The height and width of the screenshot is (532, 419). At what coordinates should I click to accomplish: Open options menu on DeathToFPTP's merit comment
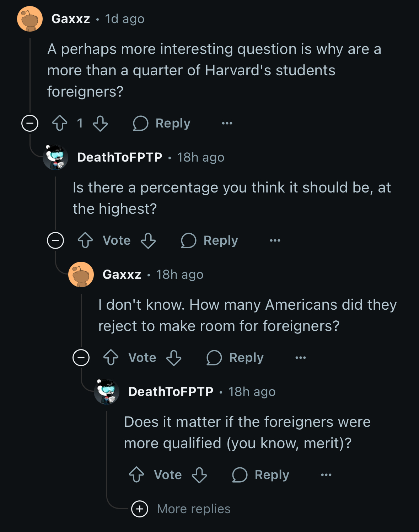[x=326, y=475]
